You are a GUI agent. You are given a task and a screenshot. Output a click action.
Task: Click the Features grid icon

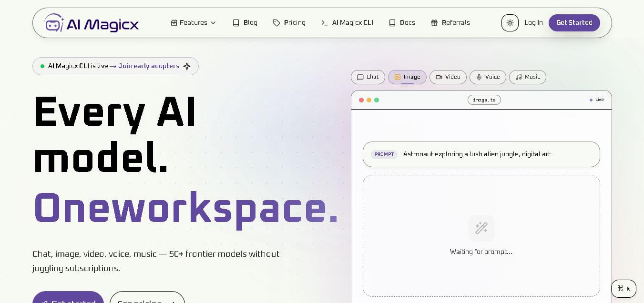point(174,23)
